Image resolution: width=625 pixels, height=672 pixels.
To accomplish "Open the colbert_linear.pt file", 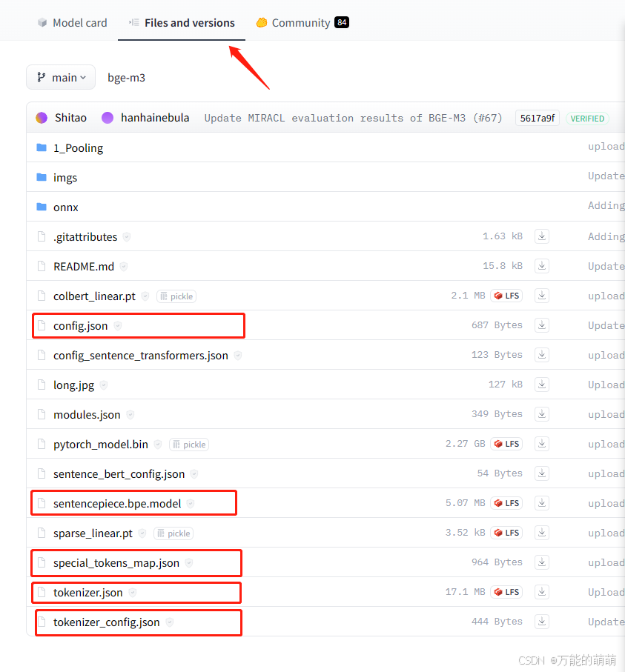I will (x=94, y=296).
